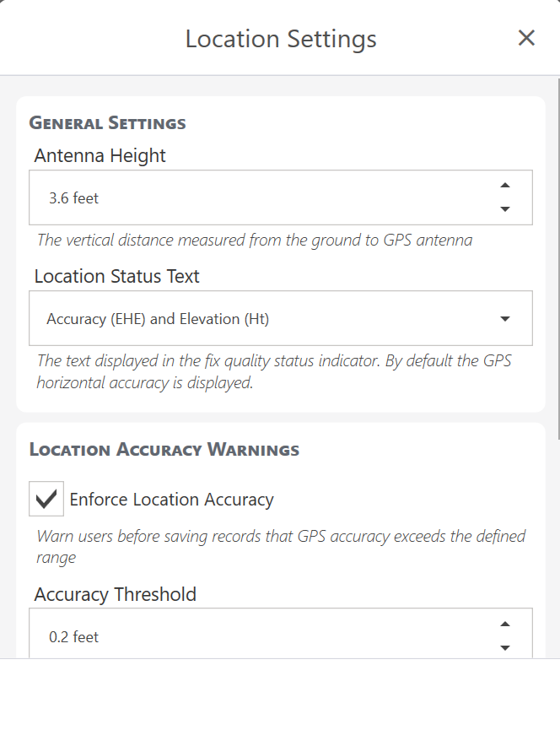Click the Location Accuracy Warnings heading
The image size is (560, 730).
164,450
